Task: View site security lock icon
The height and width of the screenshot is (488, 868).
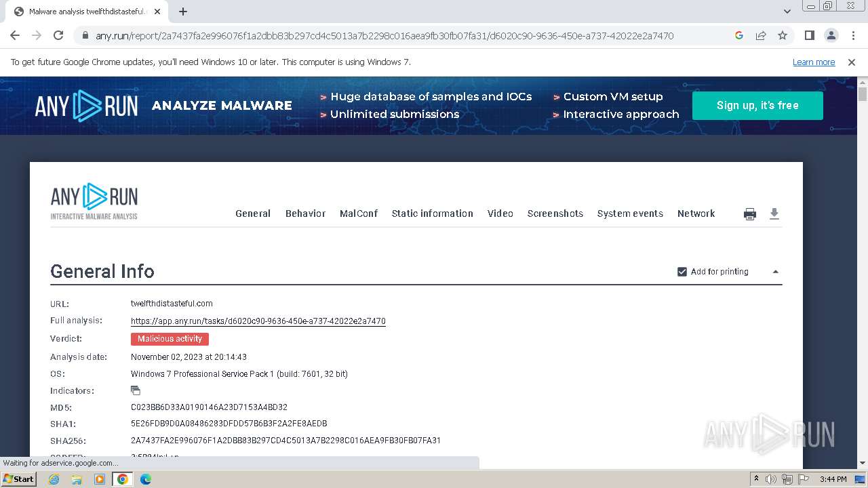Action: (x=85, y=36)
